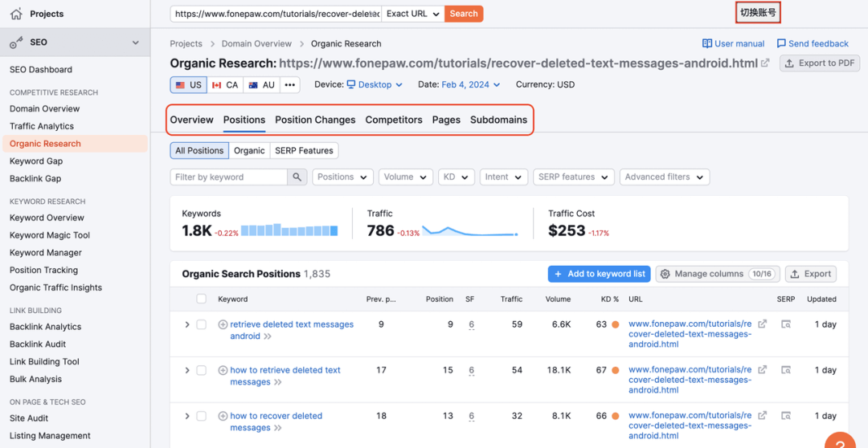Click the Filter by keyword input field
Screen dimensions: 868x448
[229, 177]
